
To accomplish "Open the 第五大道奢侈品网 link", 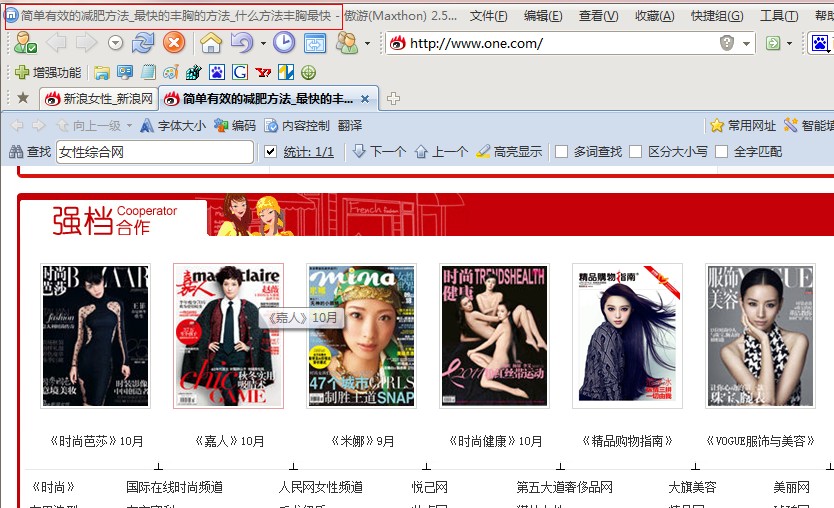I will click(565, 487).
